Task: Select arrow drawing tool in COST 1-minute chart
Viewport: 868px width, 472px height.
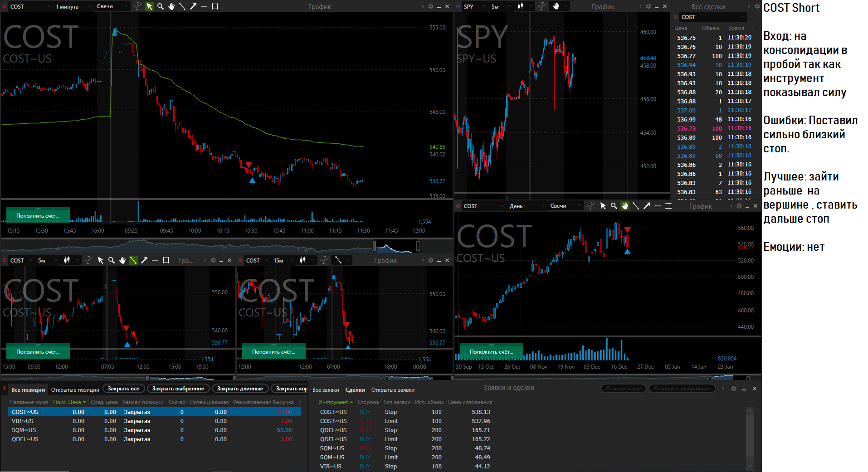Action: [x=193, y=6]
